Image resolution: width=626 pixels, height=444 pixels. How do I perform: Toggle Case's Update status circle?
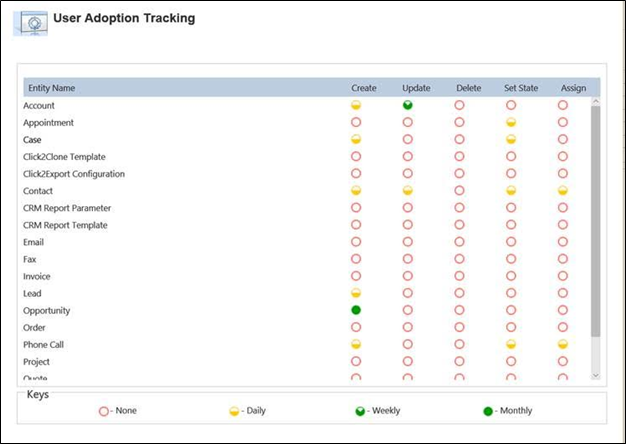pos(408,139)
